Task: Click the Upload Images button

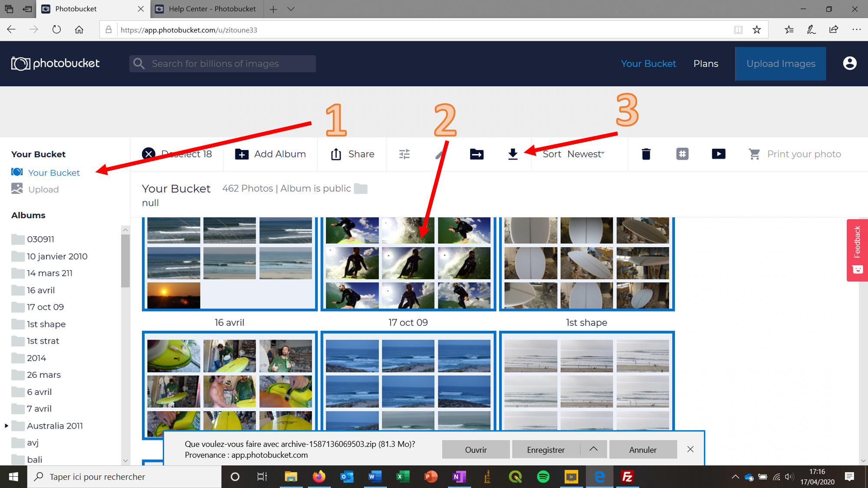Action: (x=780, y=63)
